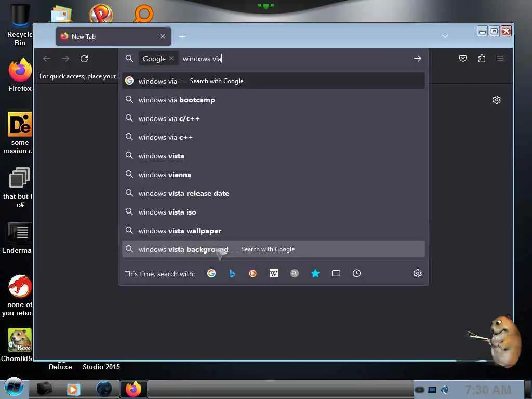Open the Firefox desktop shortcut

pos(20,75)
